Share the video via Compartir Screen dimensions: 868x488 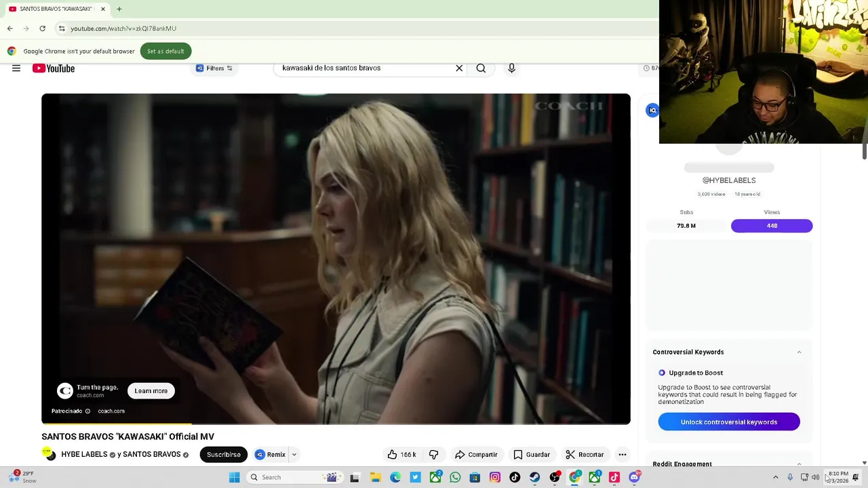click(x=476, y=455)
